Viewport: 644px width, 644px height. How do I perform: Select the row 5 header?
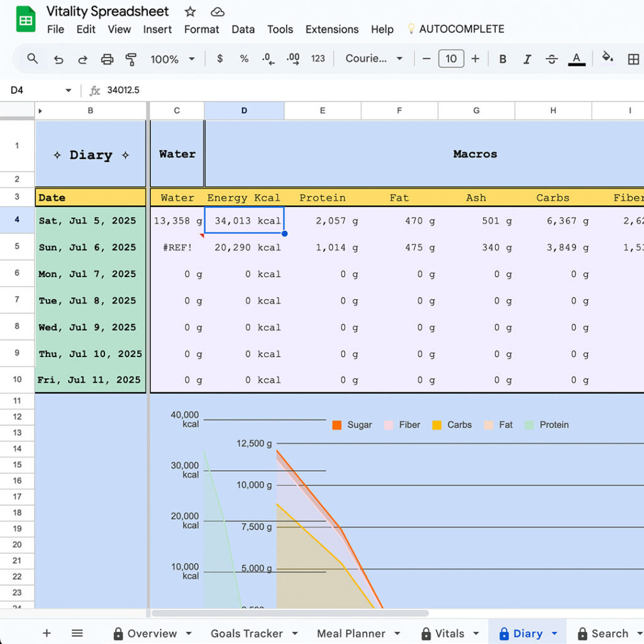(x=17, y=247)
